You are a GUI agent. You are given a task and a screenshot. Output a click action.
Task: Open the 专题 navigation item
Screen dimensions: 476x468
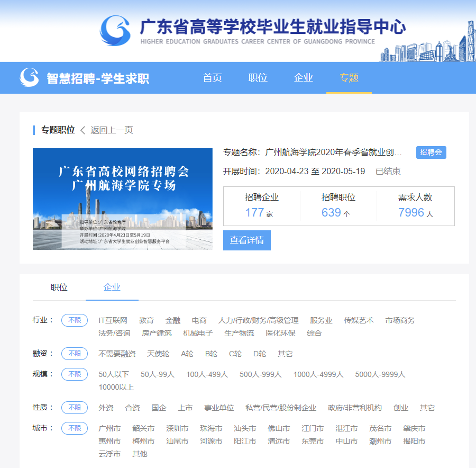point(349,78)
